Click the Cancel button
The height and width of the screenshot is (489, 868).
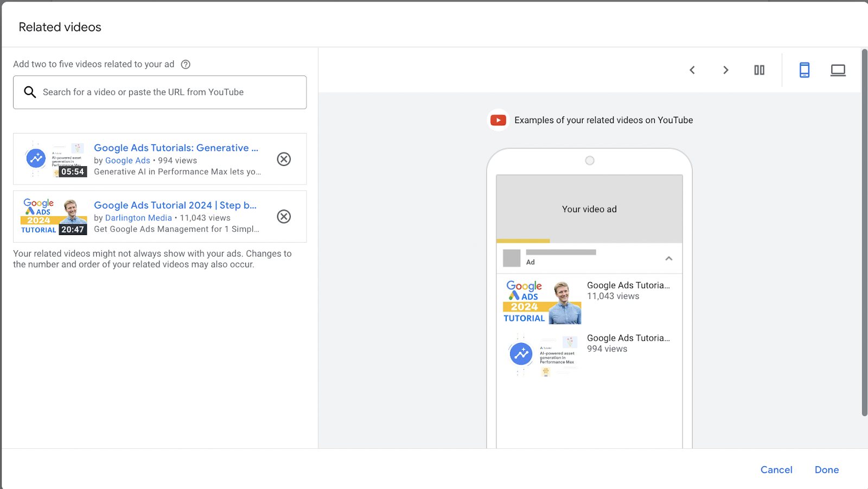pos(776,470)
